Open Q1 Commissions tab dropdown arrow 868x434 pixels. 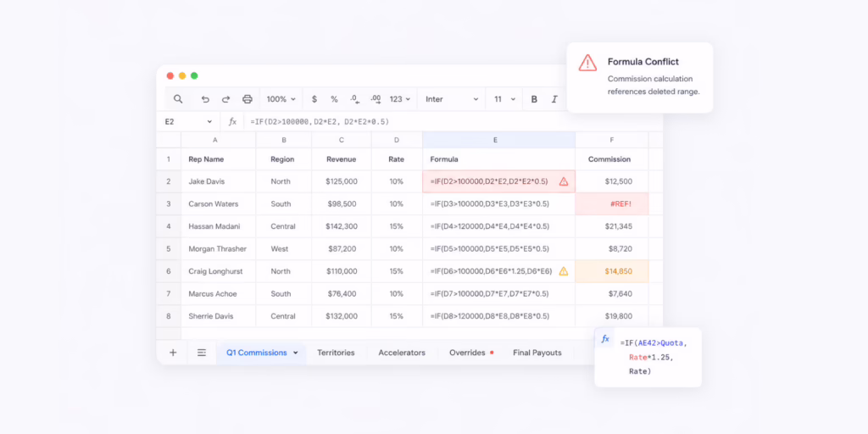click(296, 353)
